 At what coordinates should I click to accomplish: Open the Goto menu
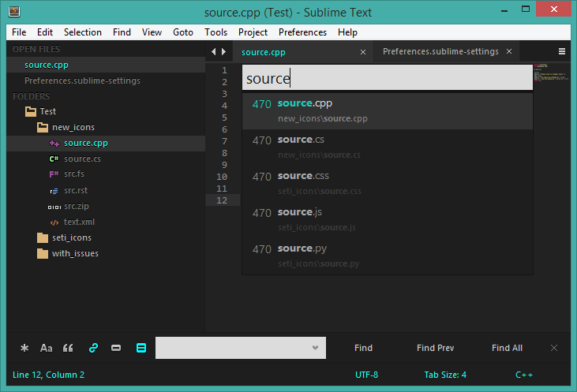tap(183, 32)
